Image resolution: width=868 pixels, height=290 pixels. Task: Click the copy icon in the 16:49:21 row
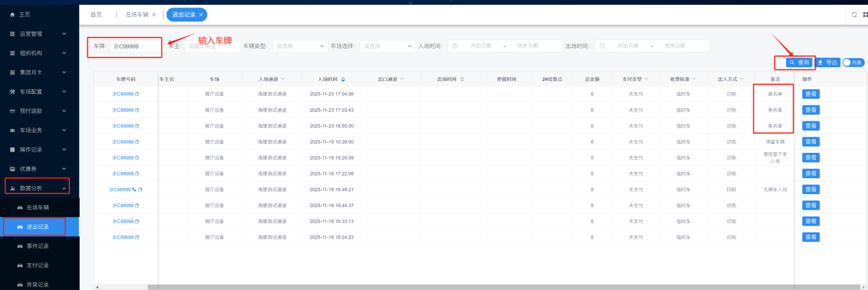click(x=140, y=189)
